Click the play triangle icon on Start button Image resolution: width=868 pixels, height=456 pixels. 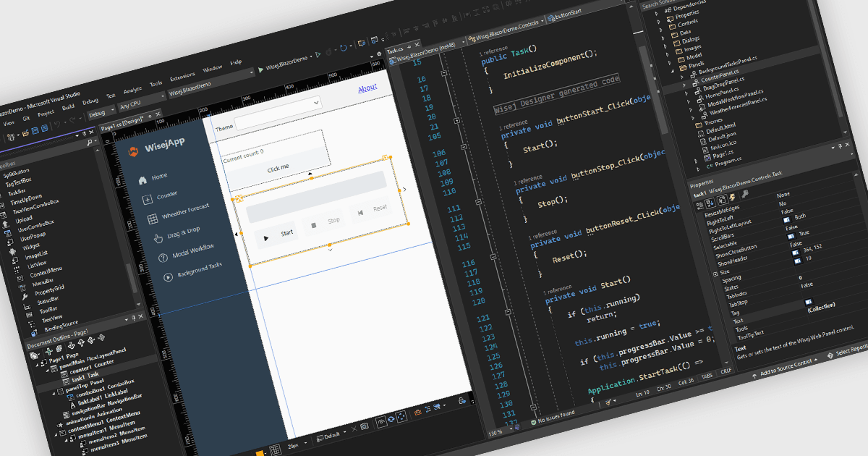coord(266,237)
